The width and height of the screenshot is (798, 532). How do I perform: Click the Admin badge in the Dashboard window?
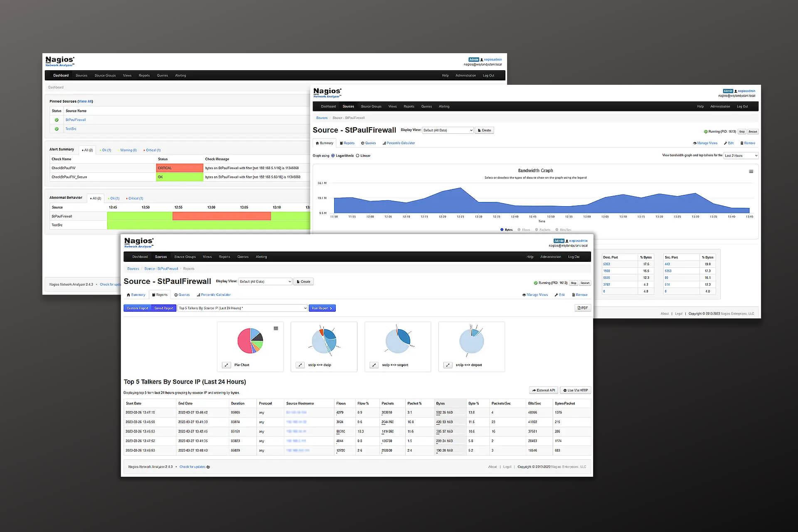pyautogui.click(x=474, y=59)
